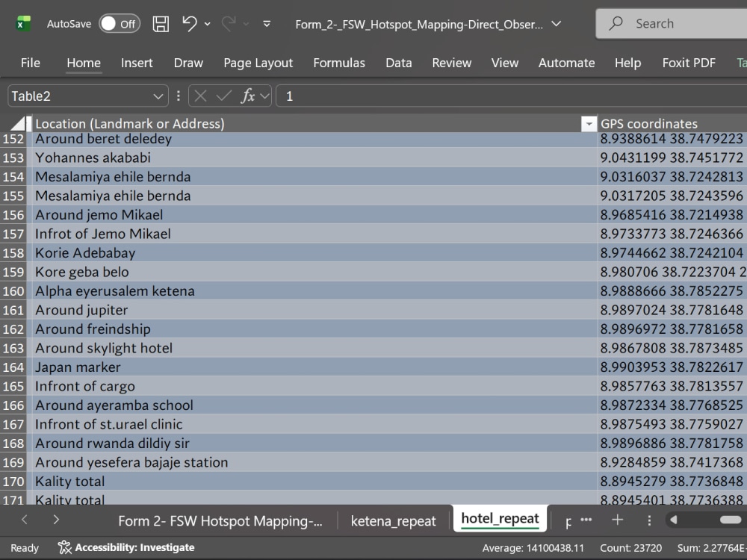Click the Cancel (X) formula icon
This screenshot has width=747, height=560.
pos(200,96)
